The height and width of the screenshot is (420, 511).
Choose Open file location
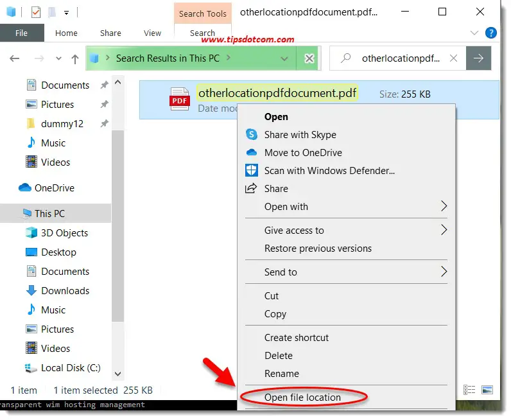click(302, 398)
